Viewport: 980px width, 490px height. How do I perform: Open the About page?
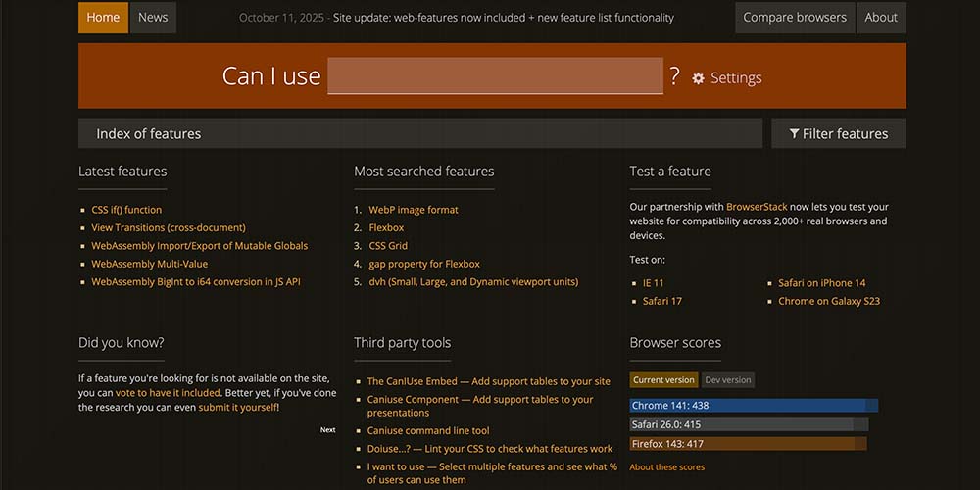881,18
